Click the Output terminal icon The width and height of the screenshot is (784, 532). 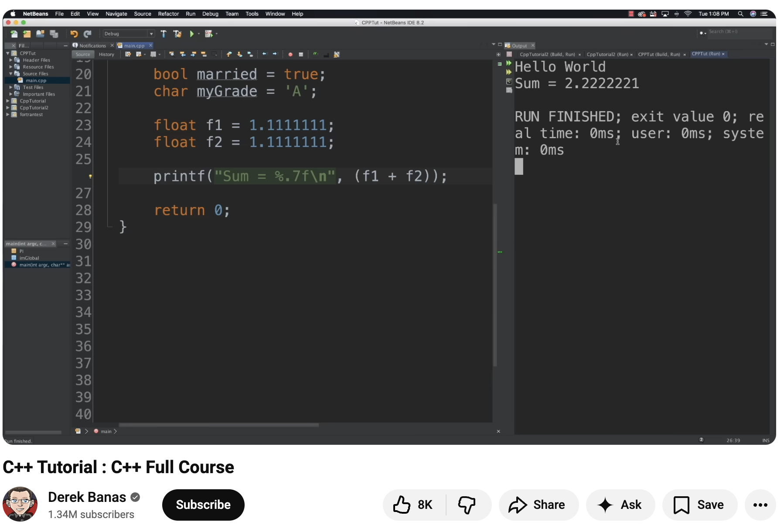click(x=508, y=81)
